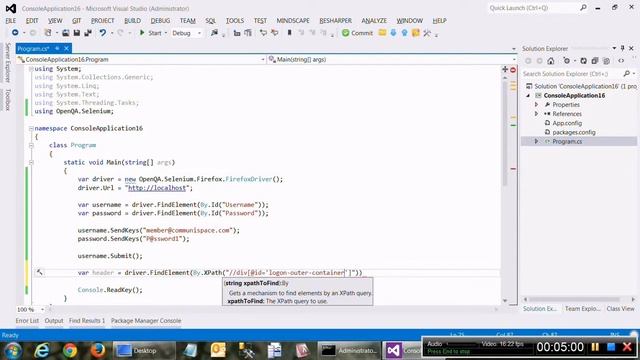Expand the References node
The height and width of the screenshot is (360, 640).
[x=537, y=114]
